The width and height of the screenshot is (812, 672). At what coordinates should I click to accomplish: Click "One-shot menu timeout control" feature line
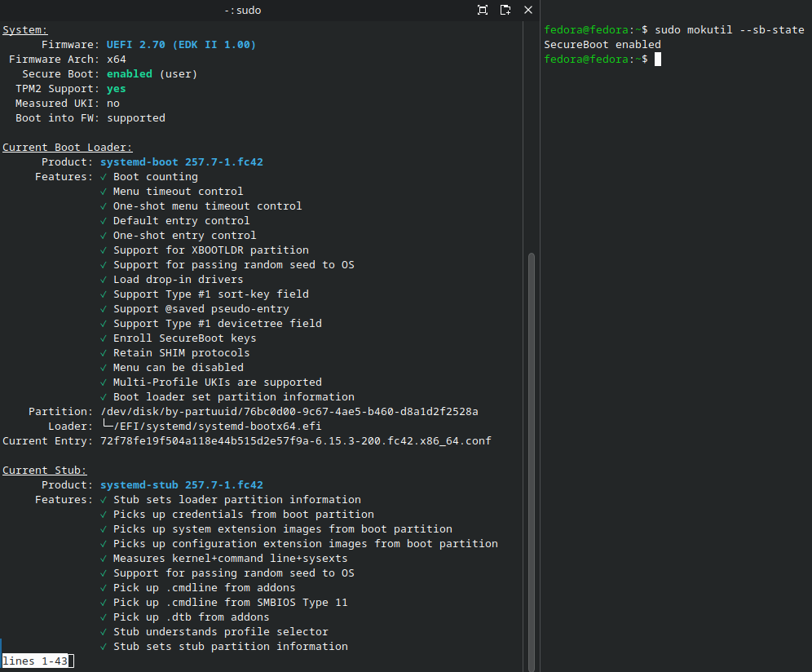pyautogui.click(x=208, y=206)
